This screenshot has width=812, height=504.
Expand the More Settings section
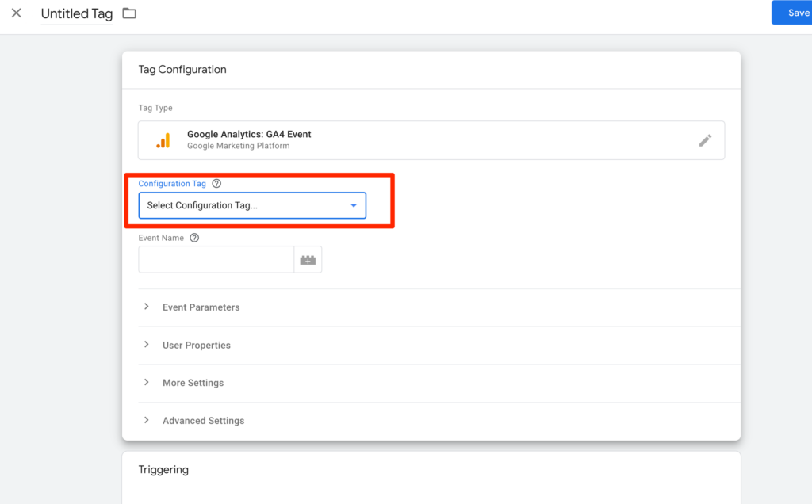pyautogui.click(x=193, y=383)
